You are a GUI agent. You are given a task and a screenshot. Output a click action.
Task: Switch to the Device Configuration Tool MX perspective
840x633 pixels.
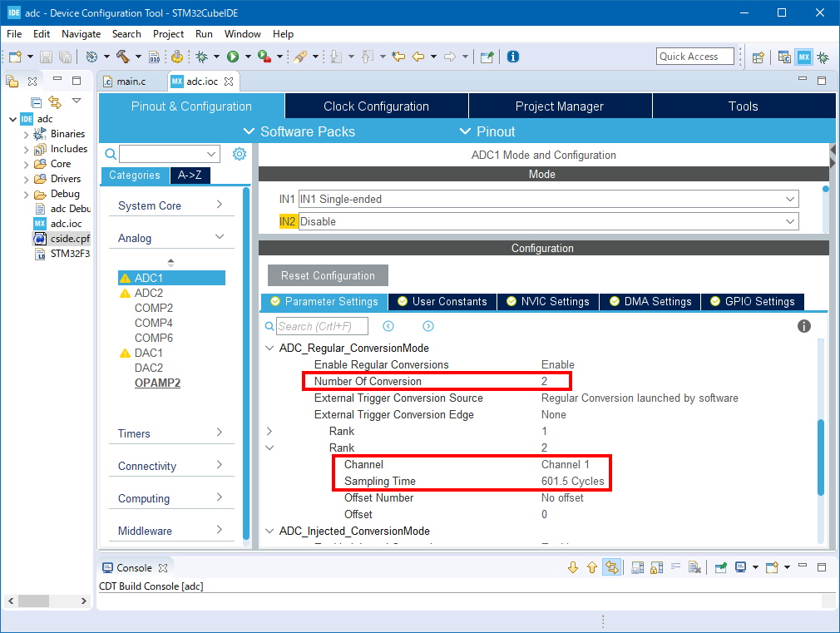[803, 57]
